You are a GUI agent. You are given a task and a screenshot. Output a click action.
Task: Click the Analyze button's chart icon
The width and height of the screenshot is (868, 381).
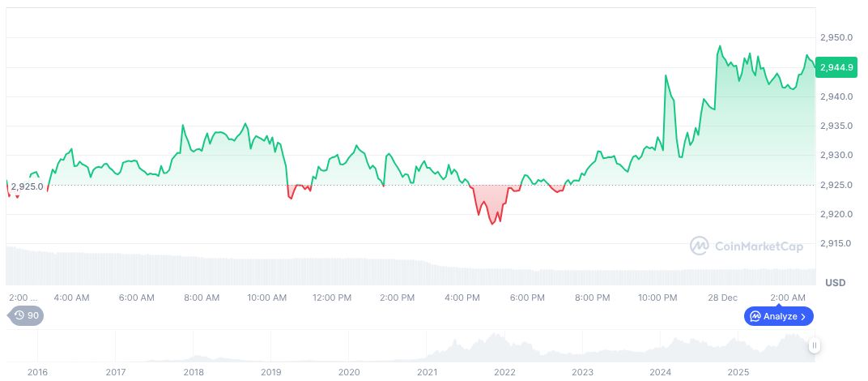755,316
